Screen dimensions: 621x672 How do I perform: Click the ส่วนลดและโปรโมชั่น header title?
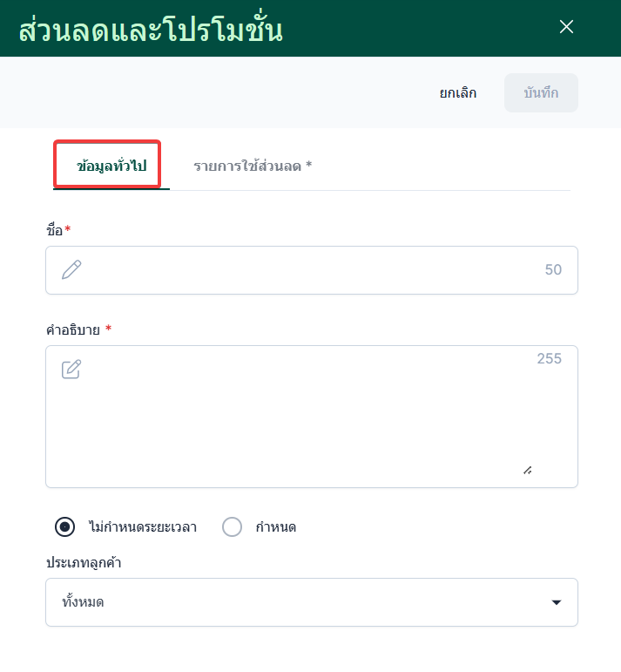151,29
